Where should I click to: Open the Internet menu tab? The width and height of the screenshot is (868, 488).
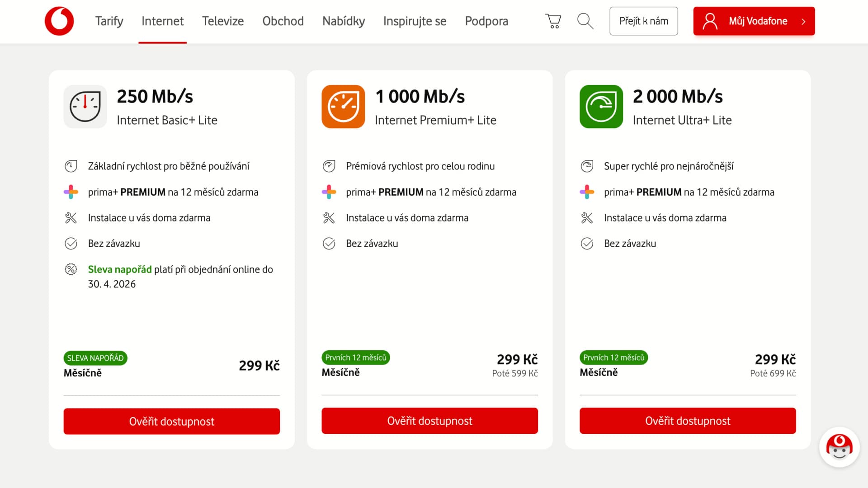pos(162,21)
